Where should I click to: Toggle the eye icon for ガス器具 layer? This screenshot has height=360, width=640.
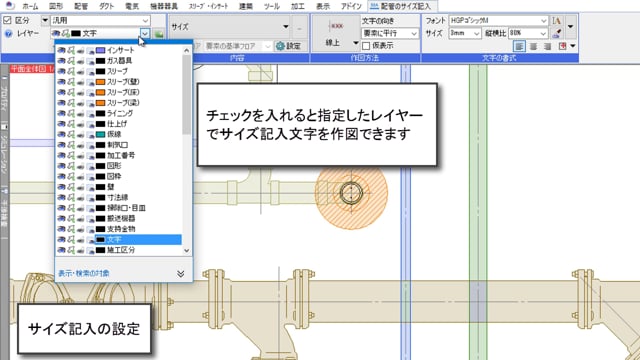point(61,61)
